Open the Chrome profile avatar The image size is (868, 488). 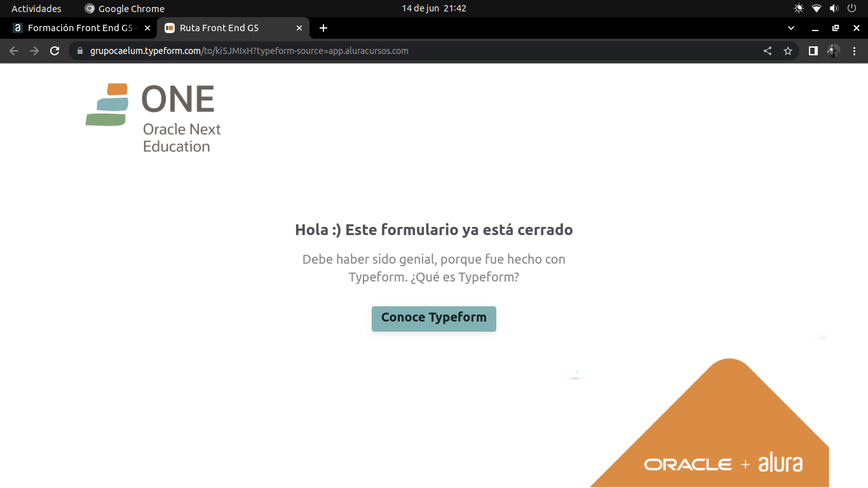click(833, 51)
